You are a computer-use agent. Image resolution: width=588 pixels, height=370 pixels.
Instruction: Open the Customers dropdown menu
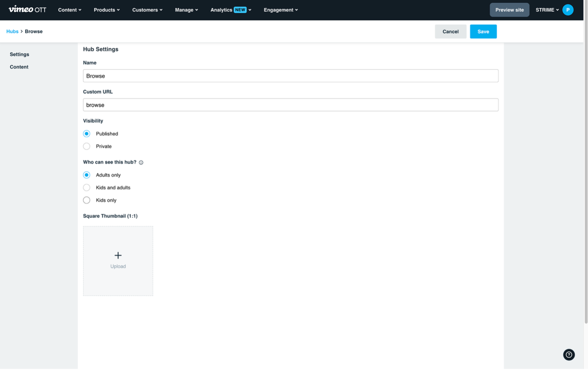tap(147, 10)
